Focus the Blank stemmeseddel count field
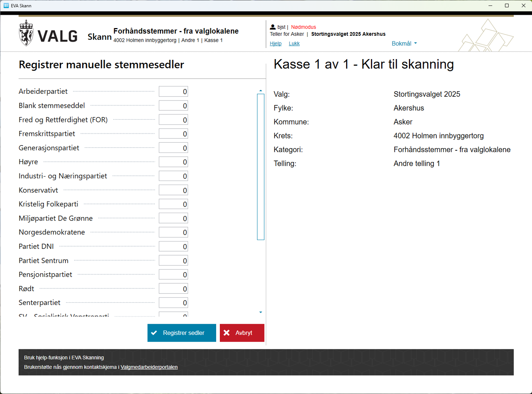Image resolution: width=532 pixels, height=394 pixels. [x=173, y=106]
